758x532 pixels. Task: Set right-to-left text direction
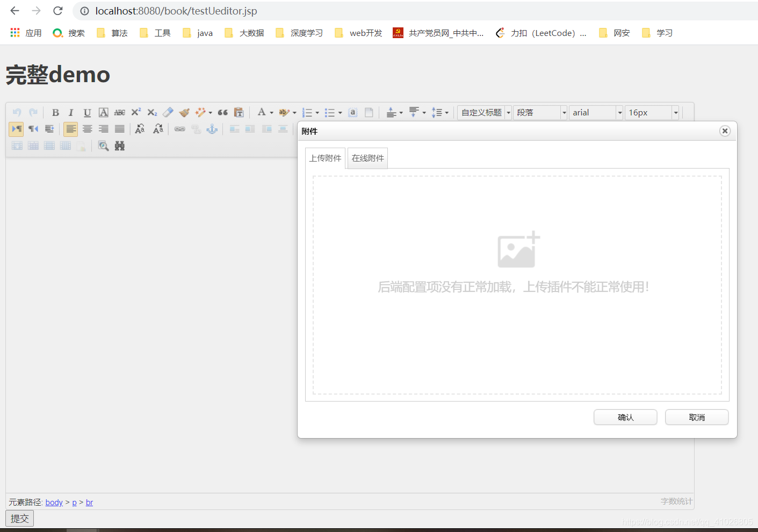[33, 129]
